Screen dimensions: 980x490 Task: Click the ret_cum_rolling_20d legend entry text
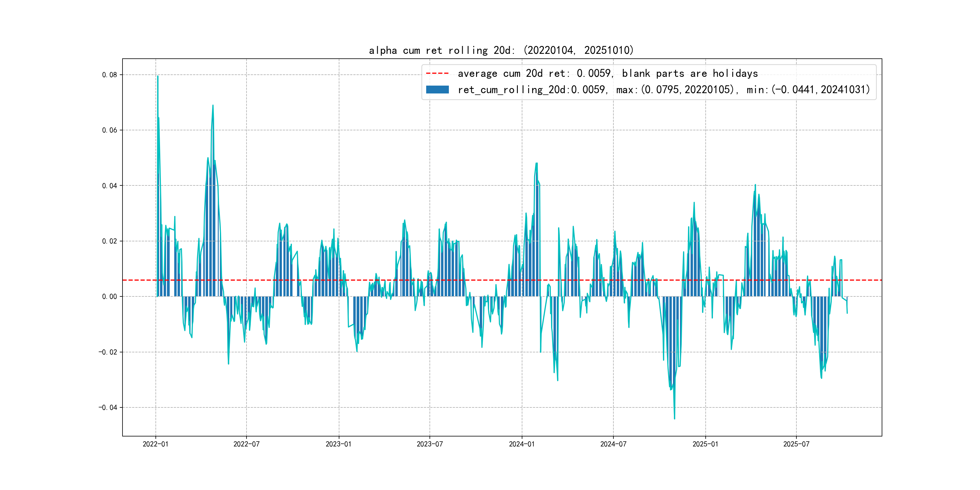(x=664, y=90)
